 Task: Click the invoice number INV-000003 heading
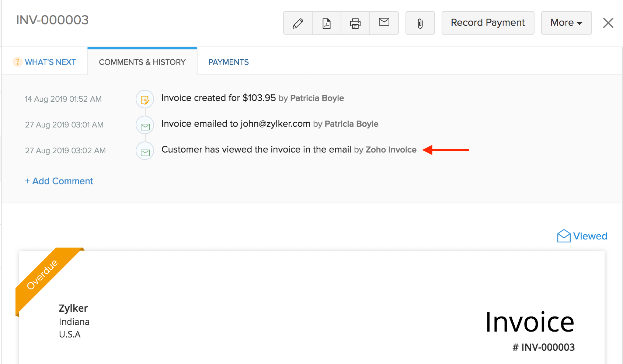pos(52,20)
